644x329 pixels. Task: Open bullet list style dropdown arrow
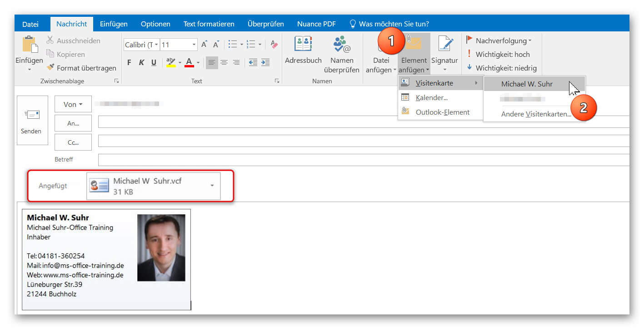[241, 44]
